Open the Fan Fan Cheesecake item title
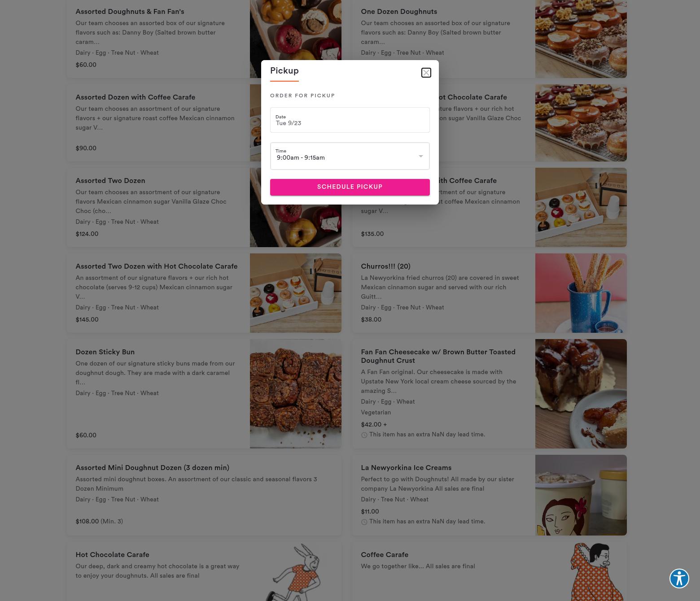Viewport: 700px width, 601px height. [438, 356]
